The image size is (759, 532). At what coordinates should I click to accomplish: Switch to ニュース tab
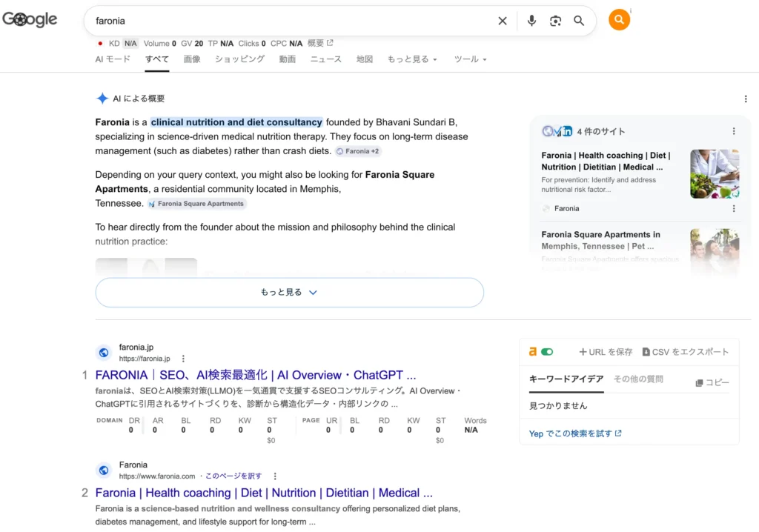[326, 59]
